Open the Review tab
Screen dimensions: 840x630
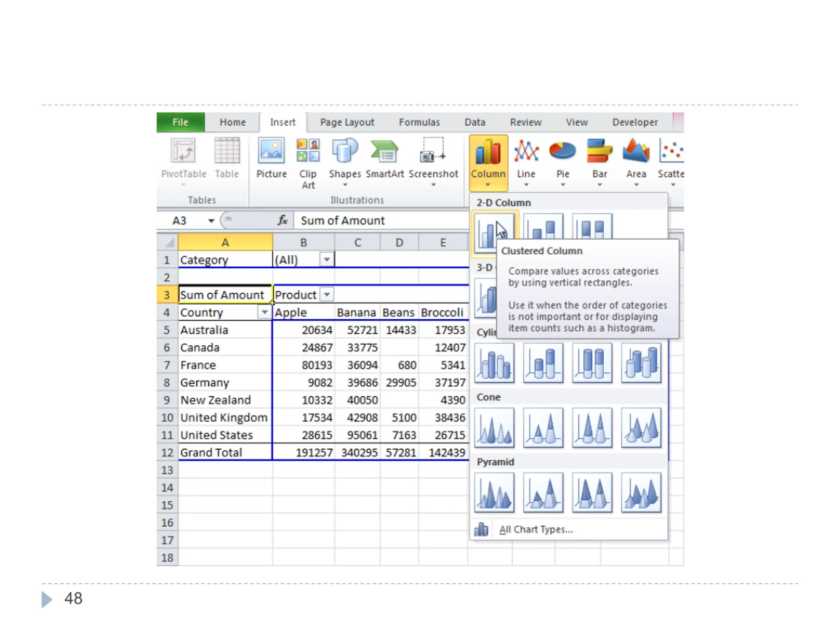(x=526, y=122)
